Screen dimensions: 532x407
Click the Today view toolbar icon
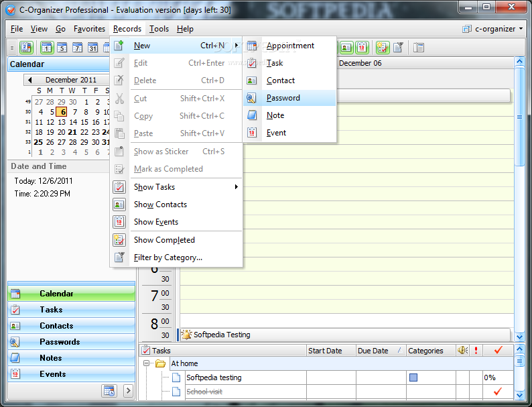pyautogui.click(x=26, y=48)
